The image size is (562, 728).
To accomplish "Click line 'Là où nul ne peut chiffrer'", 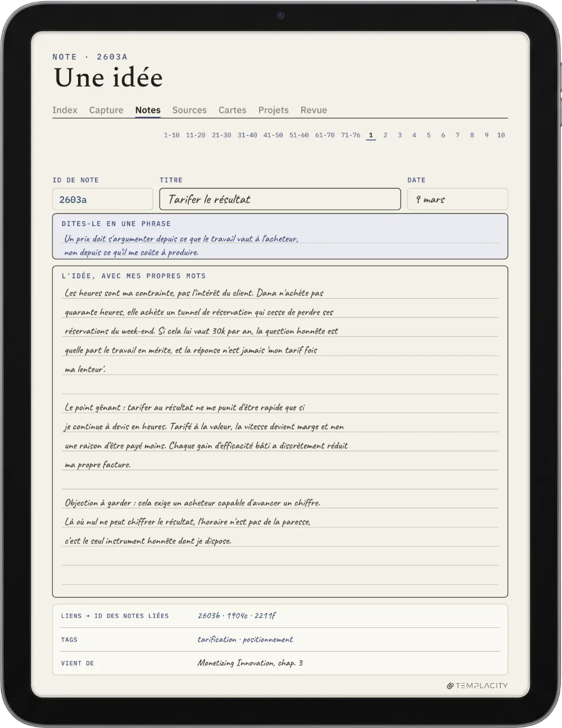I will pos(187,522).
